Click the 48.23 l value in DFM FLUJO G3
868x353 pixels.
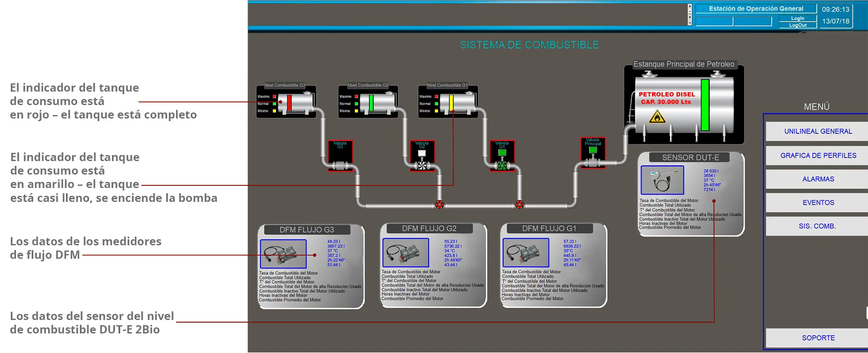coord(333,241)
